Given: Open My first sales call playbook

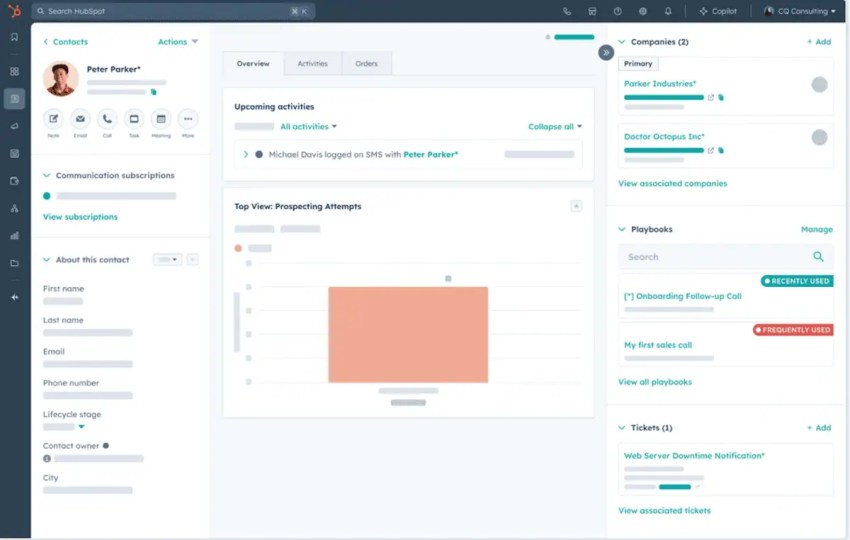Looking at the screenshot, I should click(658, 345).
